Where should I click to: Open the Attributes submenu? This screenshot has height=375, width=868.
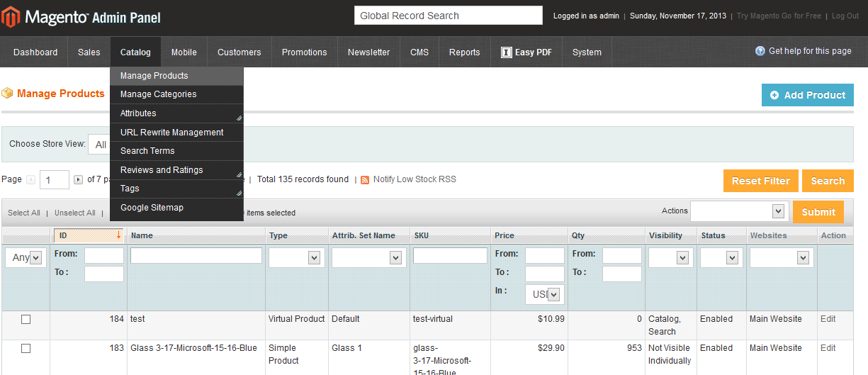click(x=176, y=113)
